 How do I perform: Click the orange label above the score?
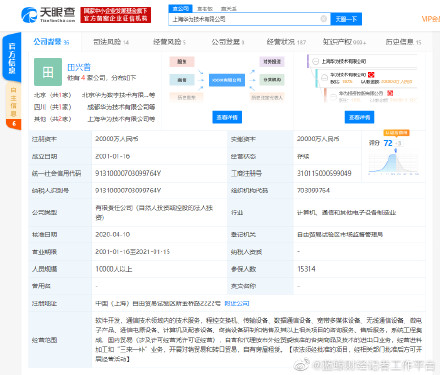pyautogui.click(x=396, y=133)
